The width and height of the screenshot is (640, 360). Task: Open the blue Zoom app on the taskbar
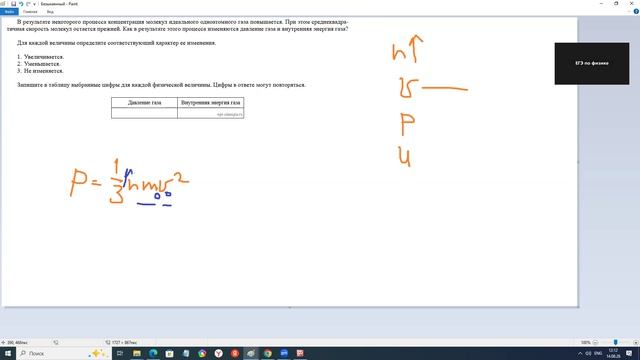pyautogui.click(x=284, y=353)
